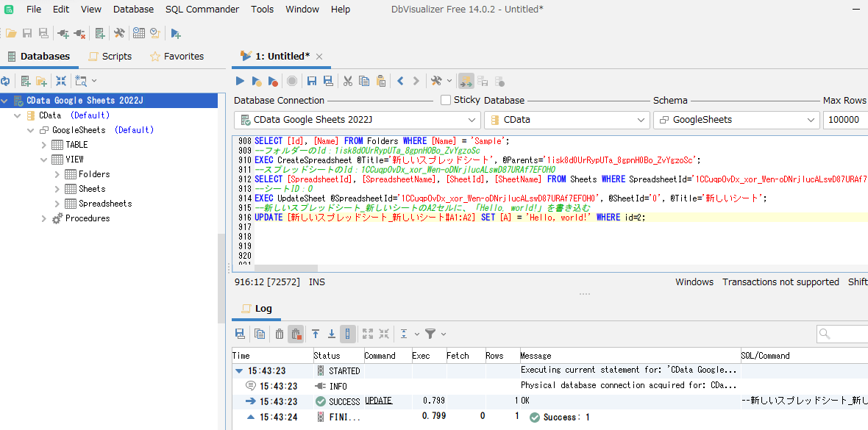
Task: Click the blue Execute play button
Action: click(241, 81)
